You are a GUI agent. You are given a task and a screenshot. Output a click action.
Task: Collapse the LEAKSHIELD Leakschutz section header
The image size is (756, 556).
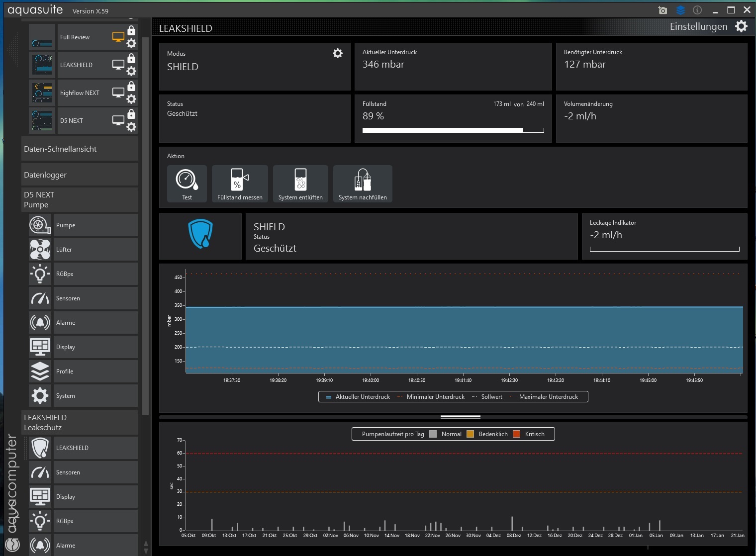pos(80,422)
